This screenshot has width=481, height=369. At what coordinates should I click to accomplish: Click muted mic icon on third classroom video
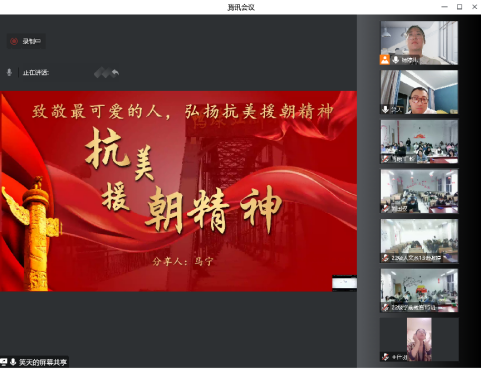pyautogui.click(x=385, y=159)
